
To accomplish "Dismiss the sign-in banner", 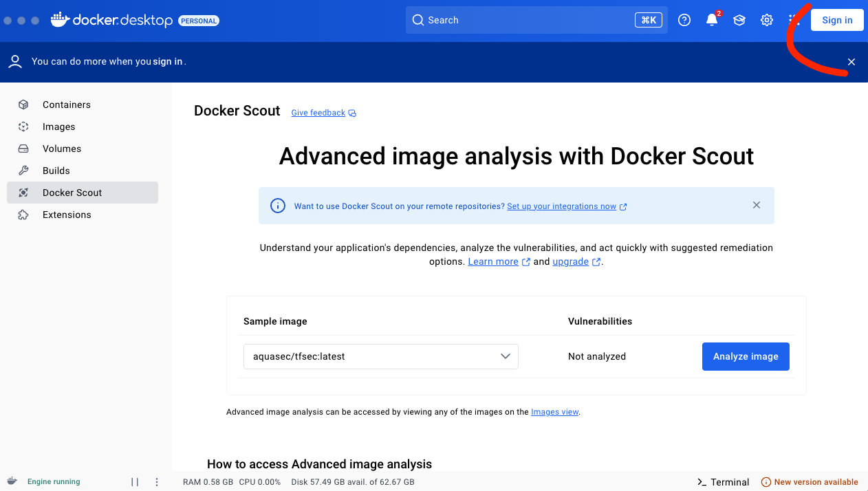I will (851, 62).
